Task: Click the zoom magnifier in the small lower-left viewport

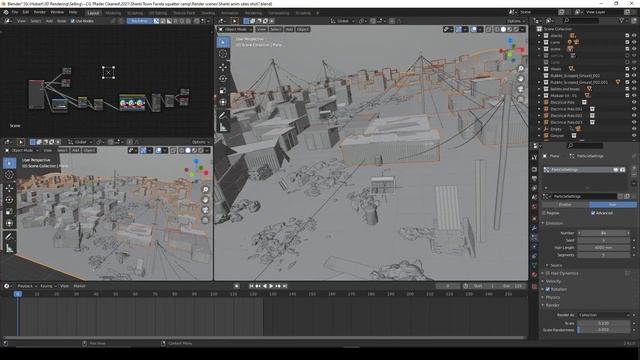Action: [x=205, y=189]
